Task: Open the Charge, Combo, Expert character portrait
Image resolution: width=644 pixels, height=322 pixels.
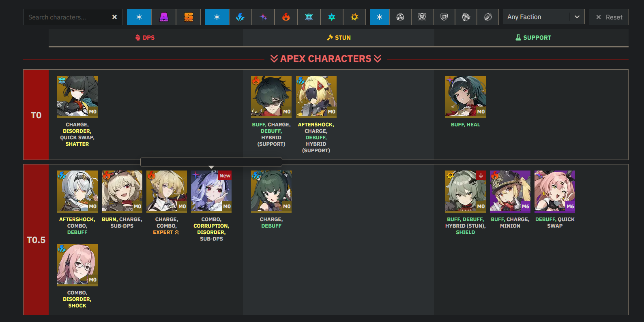Action: pos(167,192)
